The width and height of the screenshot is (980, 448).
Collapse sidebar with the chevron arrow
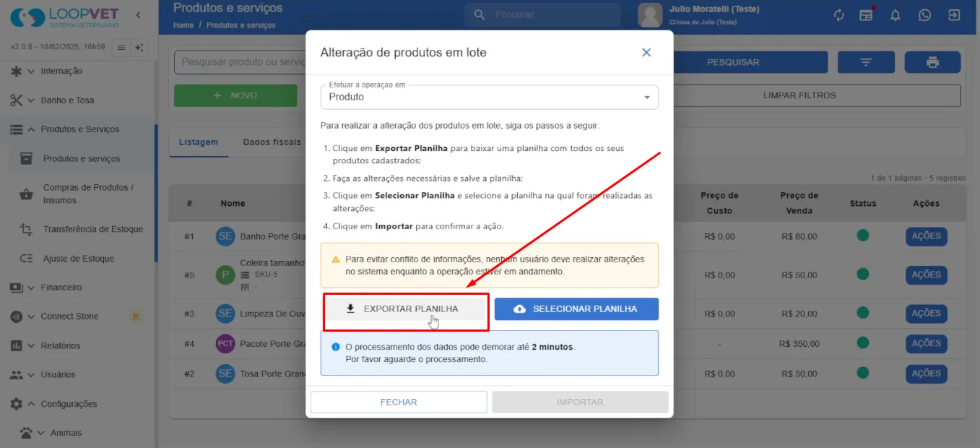click(x=138, y=15)
